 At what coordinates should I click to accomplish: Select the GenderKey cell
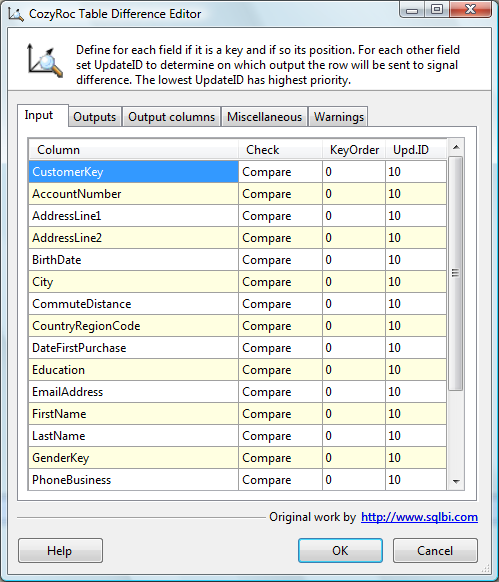pos(134,458)
